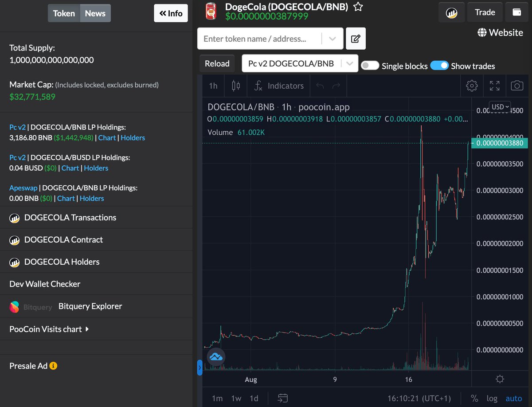Toggle auto scale on the chart
Viewport: 532px width, 407px height.
coord(514,398)
